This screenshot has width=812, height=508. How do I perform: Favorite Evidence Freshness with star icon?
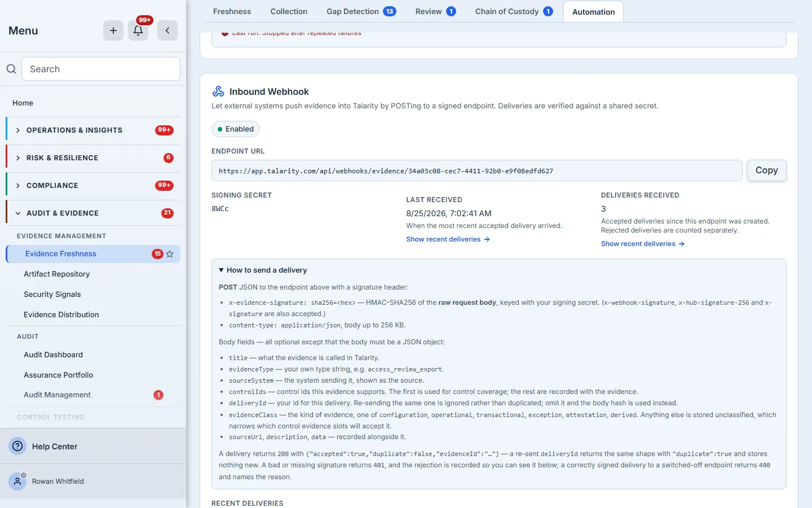pyautogui.click(x=170, y=254)
